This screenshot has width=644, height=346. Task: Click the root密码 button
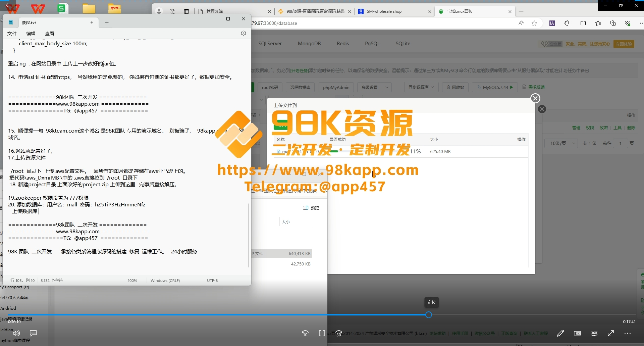[270, 87]
